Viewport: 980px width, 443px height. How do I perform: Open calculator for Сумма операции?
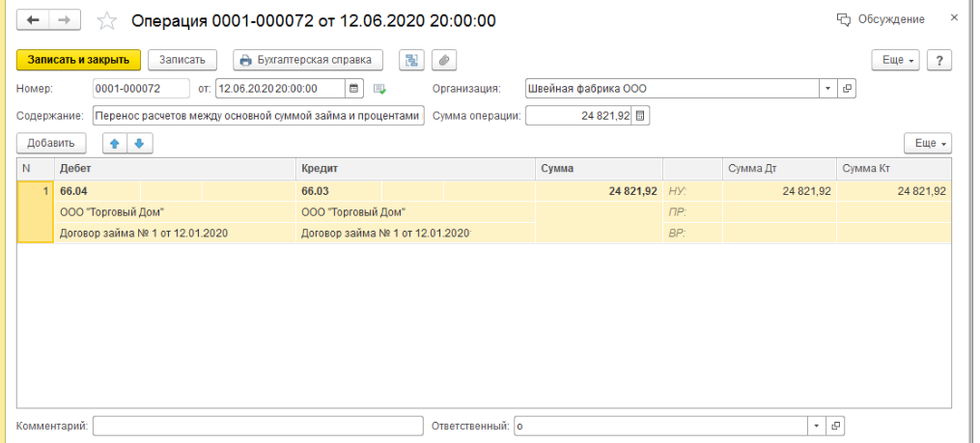coord(640,116)
